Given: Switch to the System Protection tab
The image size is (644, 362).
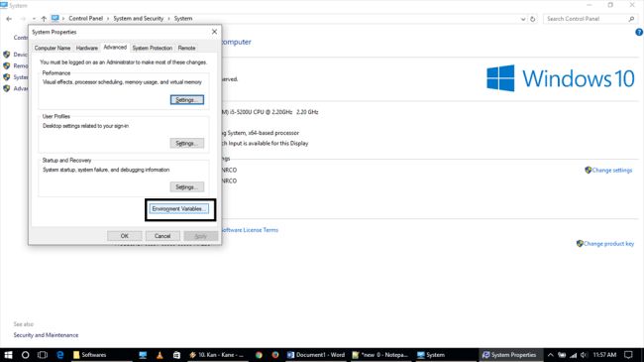Looking at the screenshot, I should click(153, 49).
